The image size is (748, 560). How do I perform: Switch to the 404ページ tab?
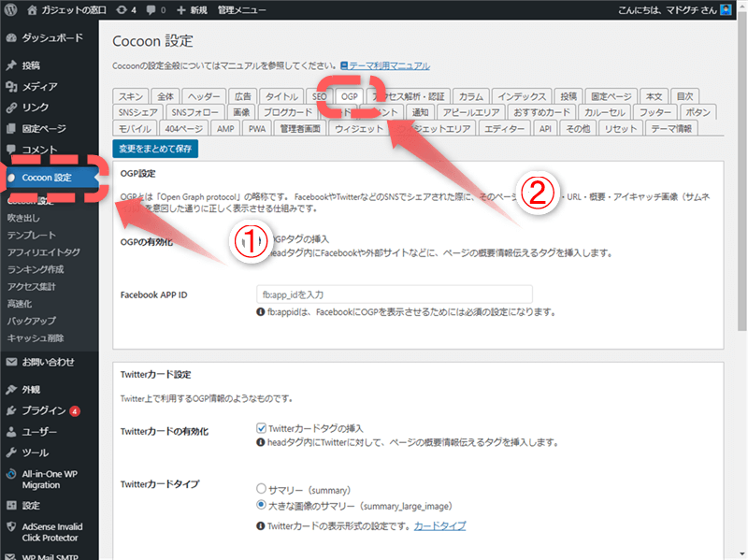point(183,129)
